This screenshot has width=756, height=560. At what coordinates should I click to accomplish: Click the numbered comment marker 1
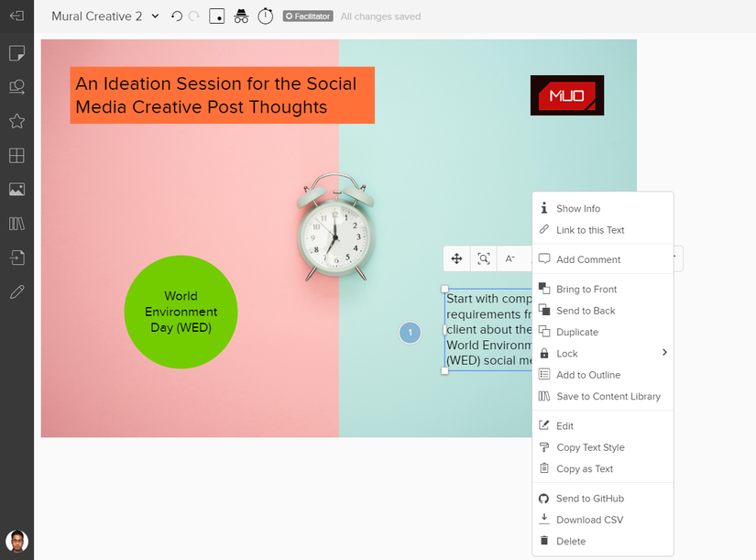(x=410, y=333)
